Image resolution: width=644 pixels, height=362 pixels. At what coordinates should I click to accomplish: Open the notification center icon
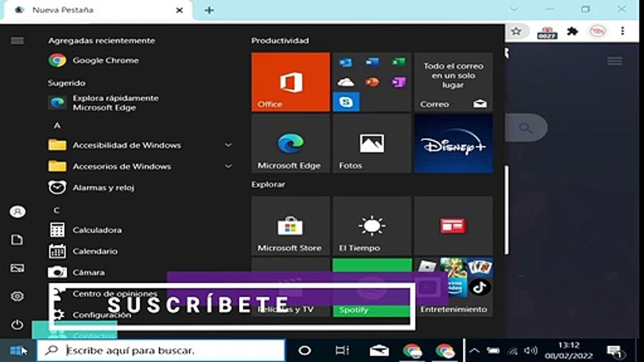pyautogui.click(x=614, y=350)
